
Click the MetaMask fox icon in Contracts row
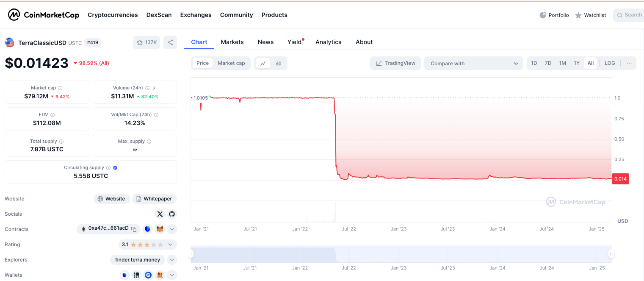[160, 229]
